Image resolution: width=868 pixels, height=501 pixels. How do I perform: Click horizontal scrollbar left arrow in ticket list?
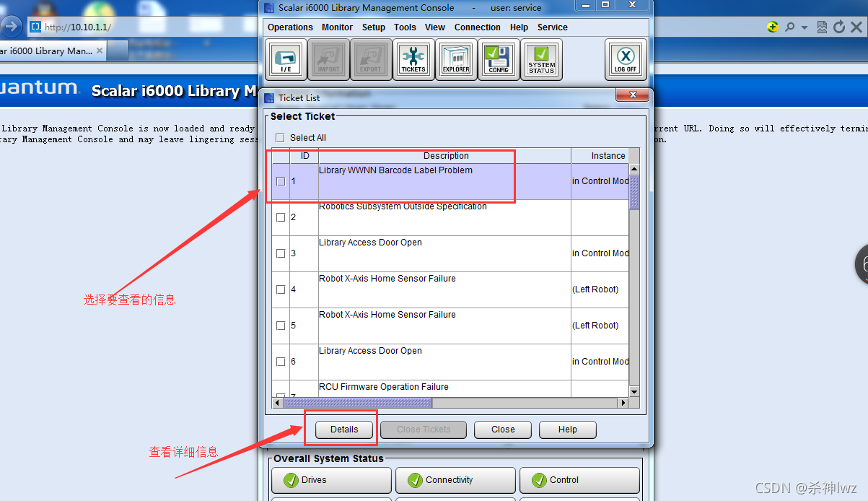tap(278, 403)
